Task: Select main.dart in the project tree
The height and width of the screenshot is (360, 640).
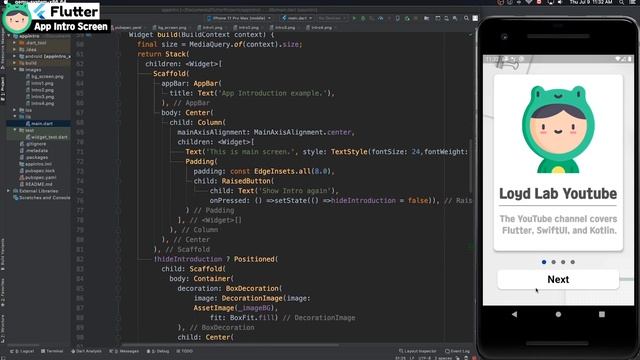Action: click(39, 124)
